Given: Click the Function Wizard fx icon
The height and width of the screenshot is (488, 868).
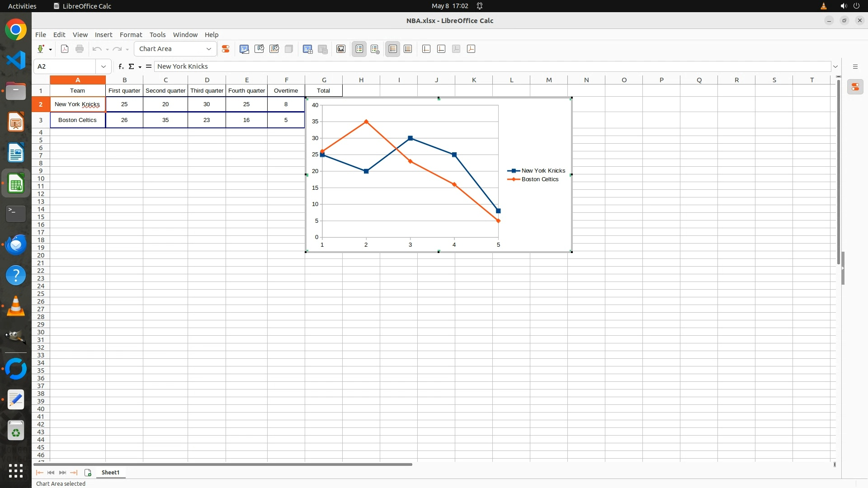Looking at the screenshot, I should point(121,66).
